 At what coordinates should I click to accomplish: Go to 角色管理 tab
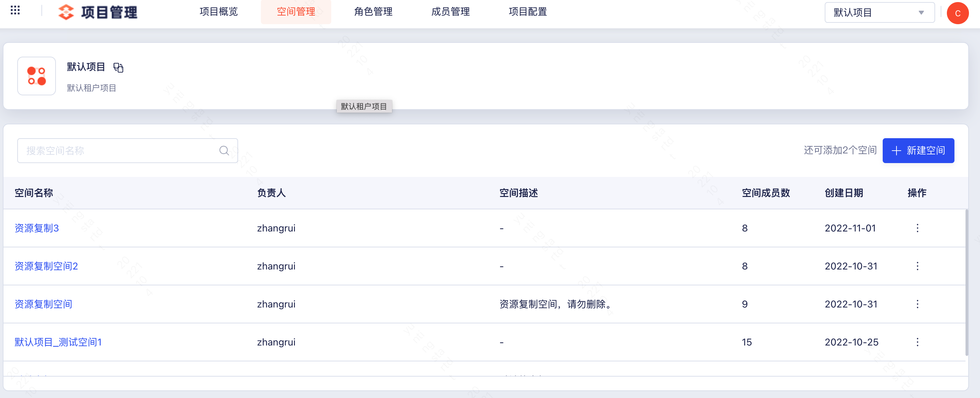click(x=373, y=12)
